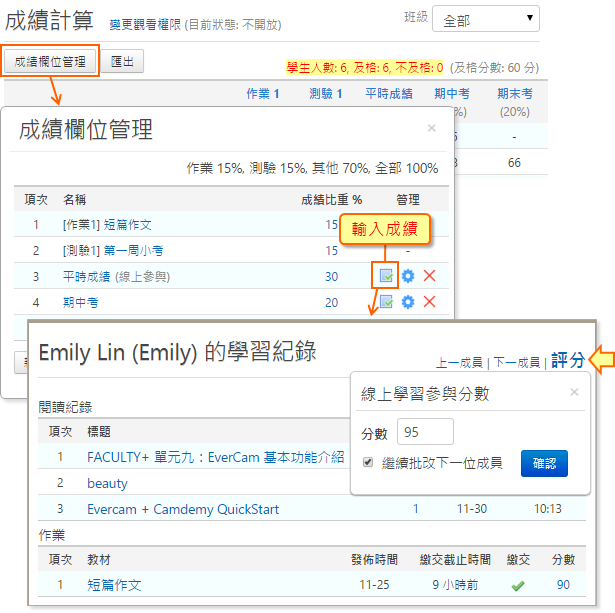
Task: Go to 上一成員 link
Action: tap(461, 363)
